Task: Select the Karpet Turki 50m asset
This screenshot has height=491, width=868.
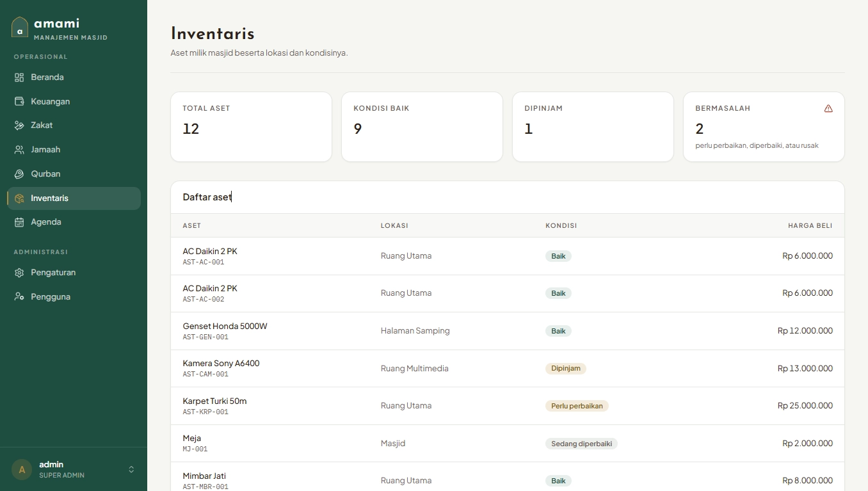Action: pos(508,406)
